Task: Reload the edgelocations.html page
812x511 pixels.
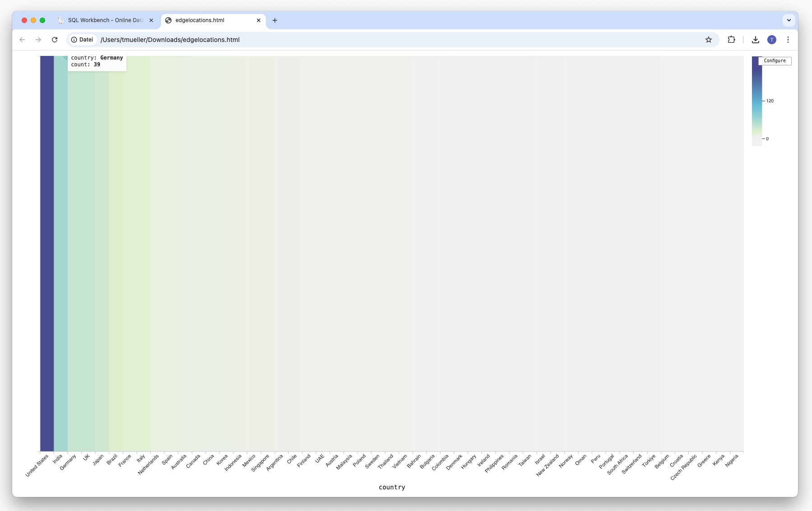Action: click(x=55, y=40)
